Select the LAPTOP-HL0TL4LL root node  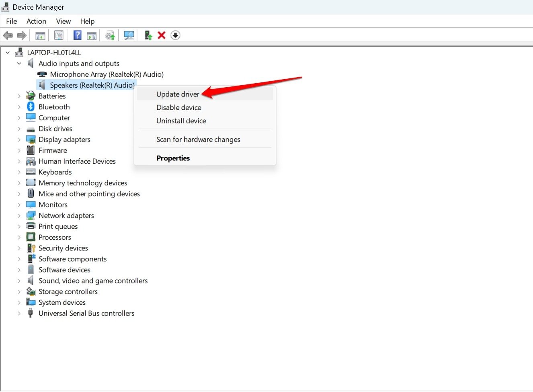54,52
